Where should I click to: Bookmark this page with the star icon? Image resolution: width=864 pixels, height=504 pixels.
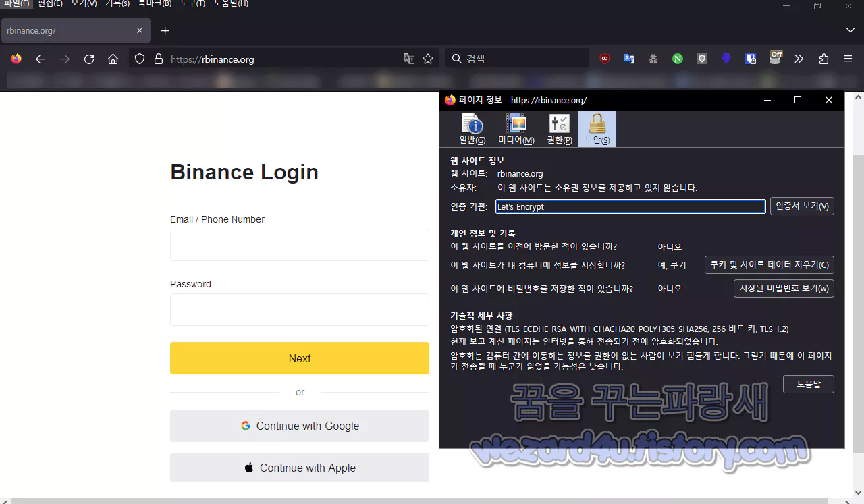pos(428,59)
